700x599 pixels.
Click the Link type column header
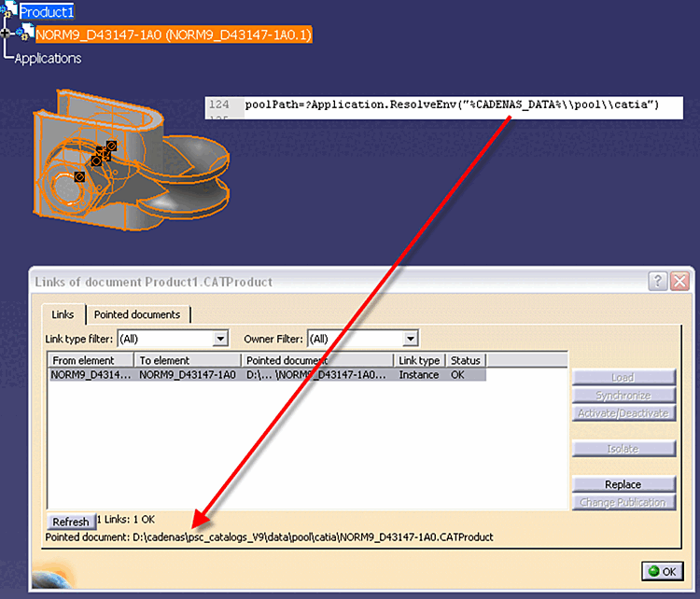419,360
